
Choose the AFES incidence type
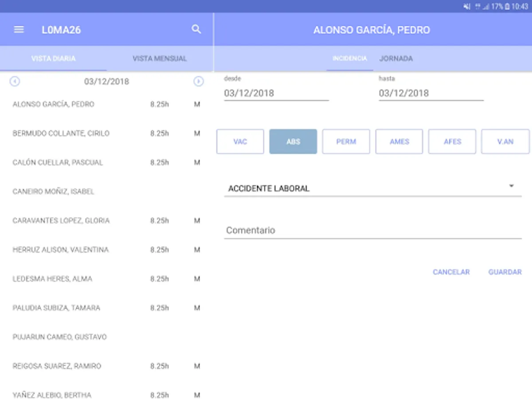coord(452,142)
